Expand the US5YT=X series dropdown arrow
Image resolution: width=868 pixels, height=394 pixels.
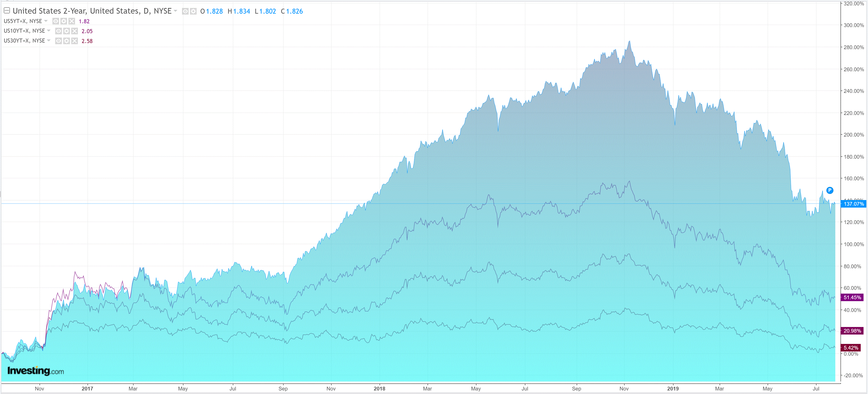tap(46, 21)
